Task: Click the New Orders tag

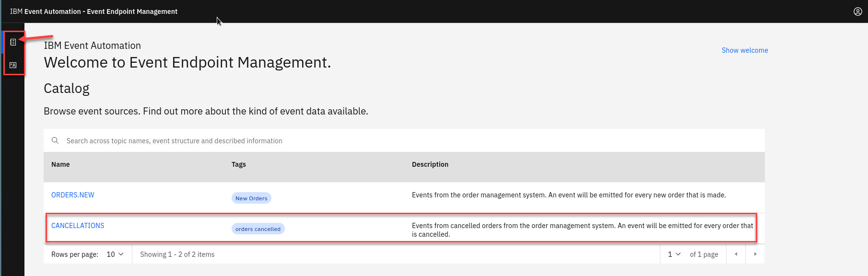Action: point(251,198)
